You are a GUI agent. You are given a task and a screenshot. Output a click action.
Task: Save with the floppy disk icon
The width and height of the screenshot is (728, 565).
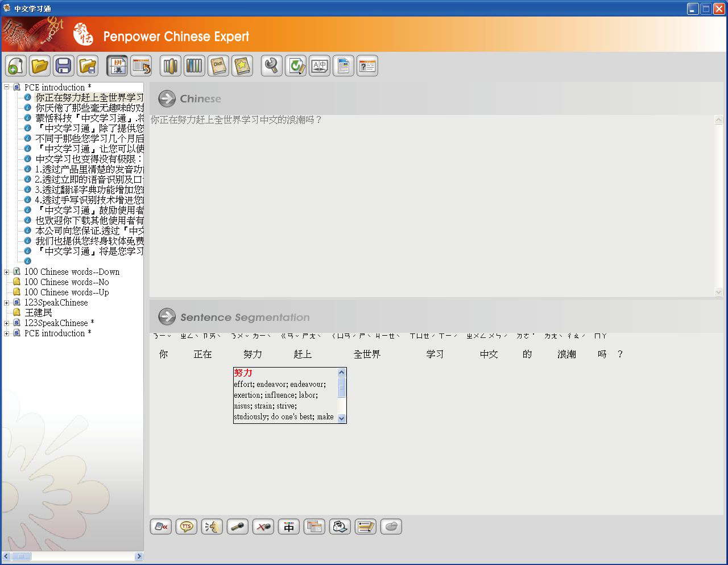click(x=64, y=66)
